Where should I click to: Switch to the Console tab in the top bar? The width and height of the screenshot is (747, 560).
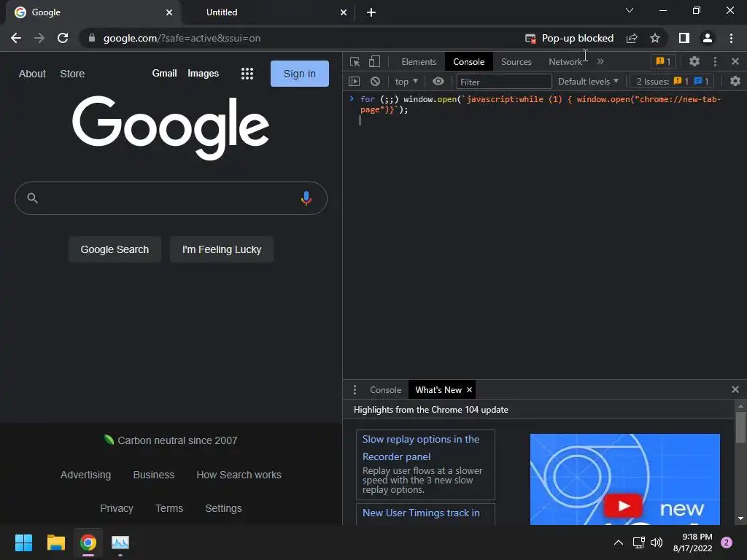pyautogui.click(x=469, y=62)
